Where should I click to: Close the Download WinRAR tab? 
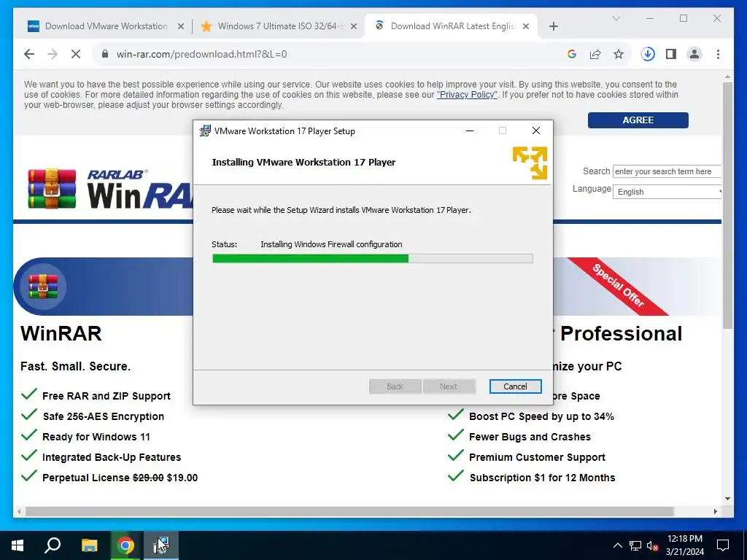526,26
